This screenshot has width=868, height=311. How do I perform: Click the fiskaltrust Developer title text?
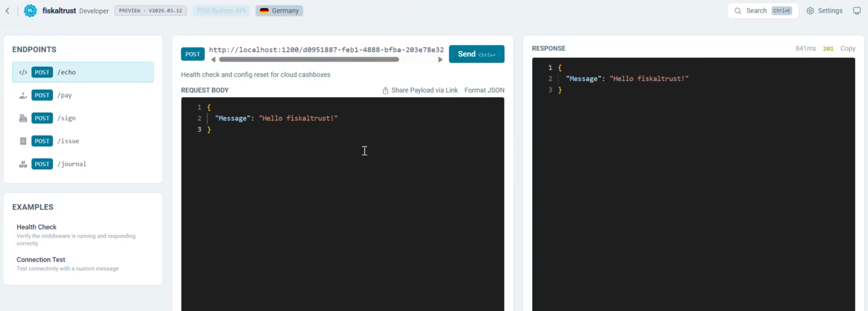click(76, 11)
